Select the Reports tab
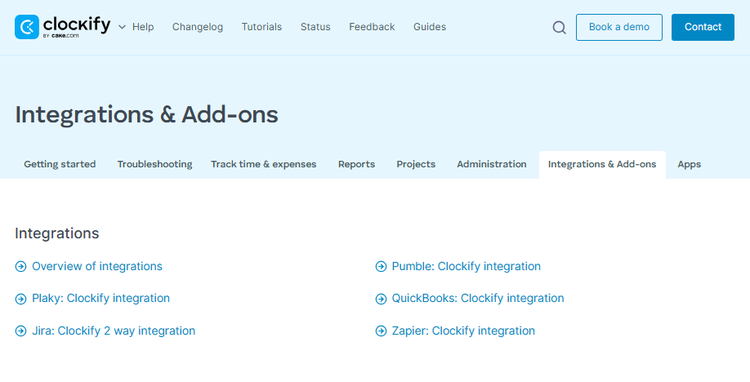Screen dimensions: 750x382 (x=356, y=164)
